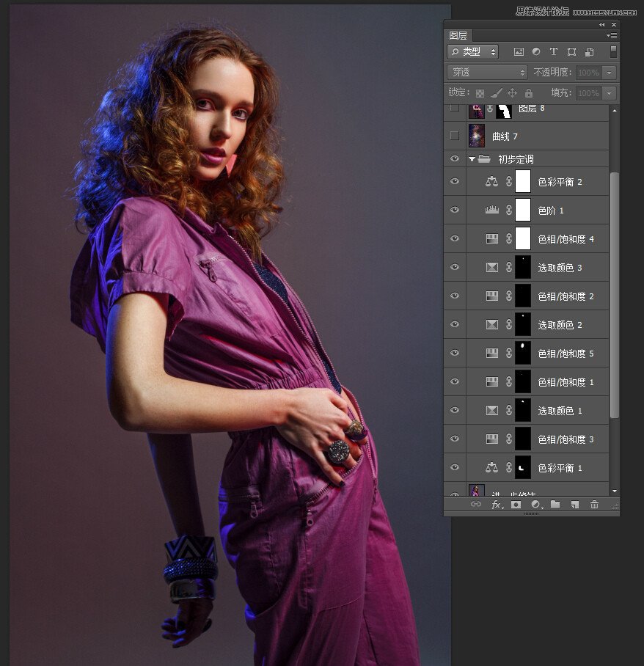Open the 类型 filter type dropdown
644x666 pixels.
pos(473,51)
